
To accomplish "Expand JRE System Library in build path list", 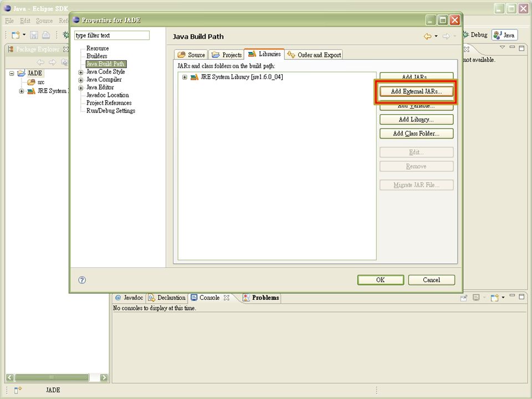I will pos(185,77).
